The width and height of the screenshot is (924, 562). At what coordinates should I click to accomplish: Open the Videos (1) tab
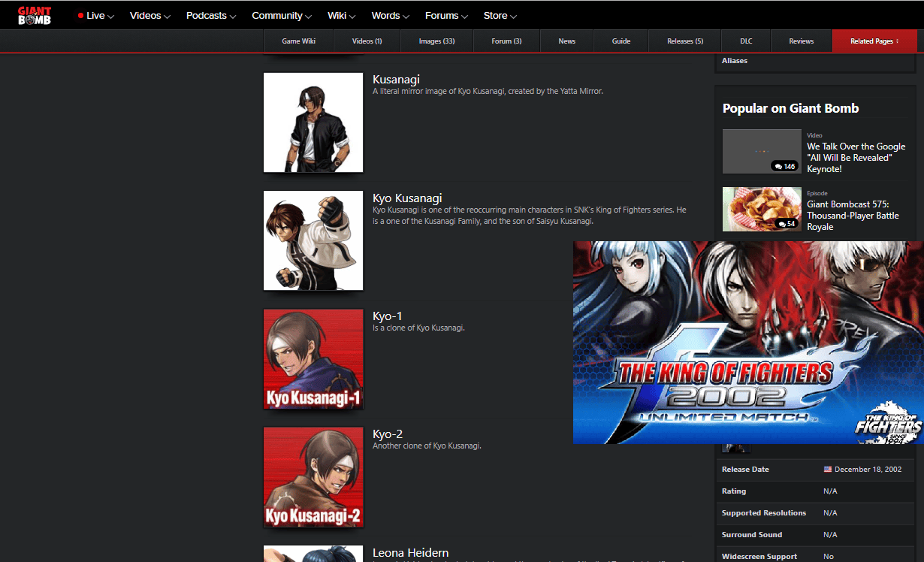(x=367, y=41)
